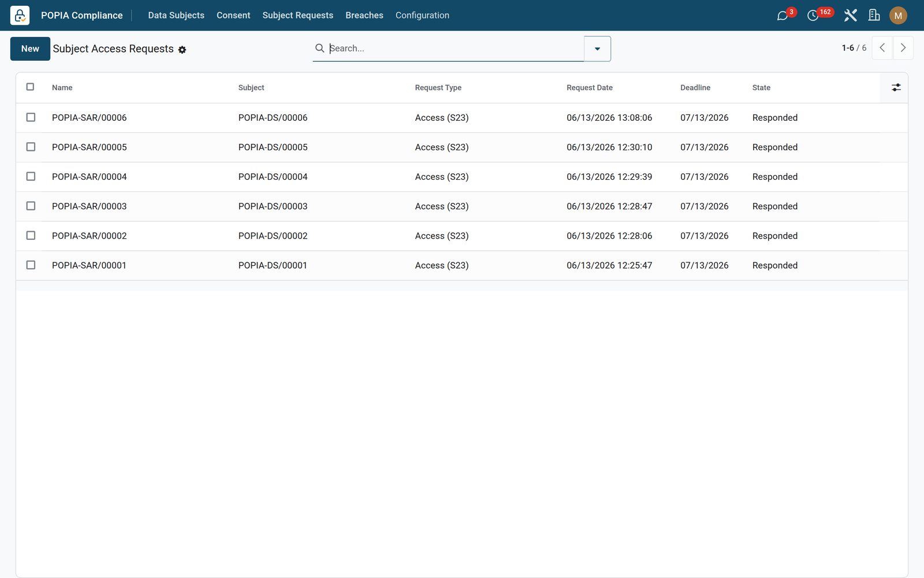Click subject POPIA-DS/00006

pyautogui.click(x=273, y=118)
